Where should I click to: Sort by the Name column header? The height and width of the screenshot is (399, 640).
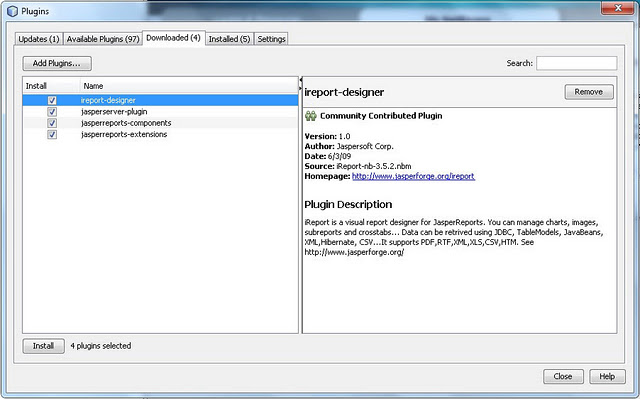coord(189,86)
